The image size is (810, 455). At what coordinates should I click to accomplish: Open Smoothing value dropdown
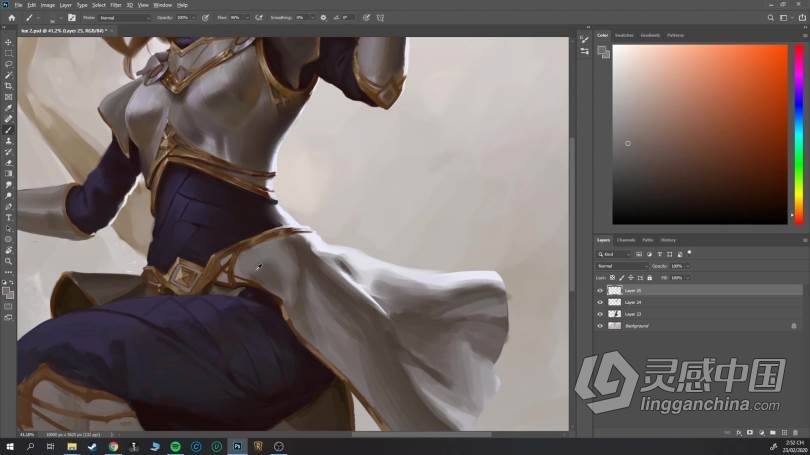point(311,18)
